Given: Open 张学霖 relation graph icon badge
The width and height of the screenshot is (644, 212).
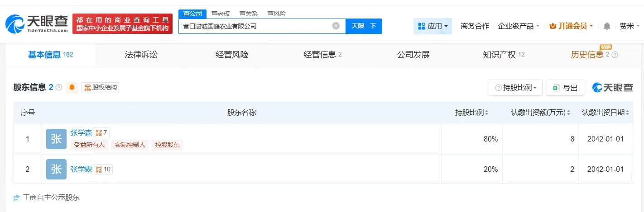Looking at the screenshot, I should tap(103, 170).
